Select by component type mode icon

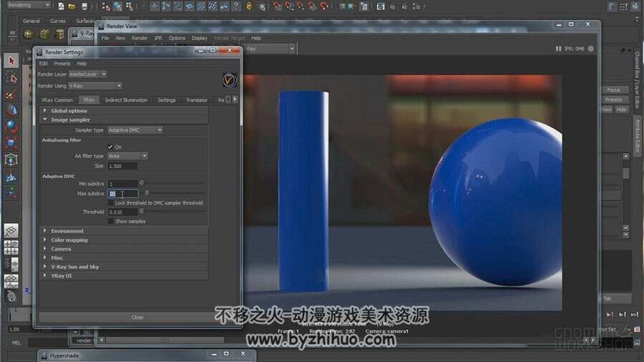(130, 6)
